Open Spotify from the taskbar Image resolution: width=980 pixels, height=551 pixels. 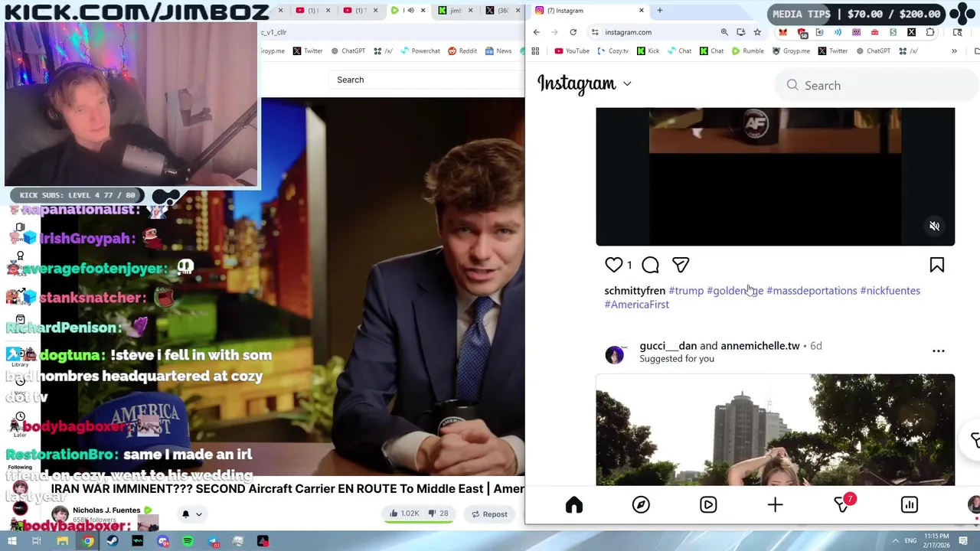(188, 541)
